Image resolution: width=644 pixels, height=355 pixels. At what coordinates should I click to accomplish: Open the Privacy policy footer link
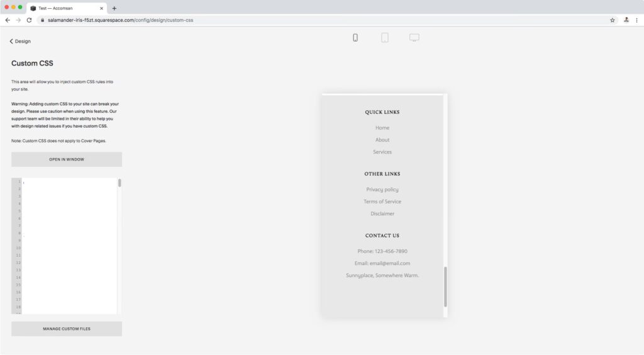click(x=382, y=189)
